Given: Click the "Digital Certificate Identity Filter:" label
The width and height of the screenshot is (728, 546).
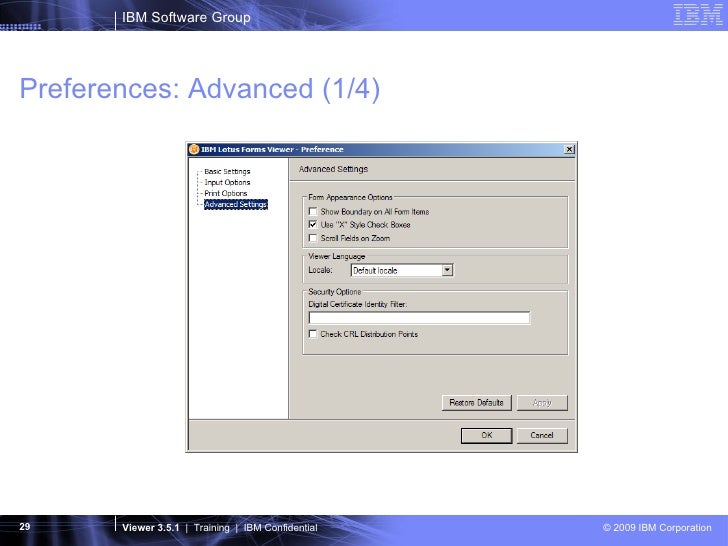Looking at the screenshot, I should 358,305.
